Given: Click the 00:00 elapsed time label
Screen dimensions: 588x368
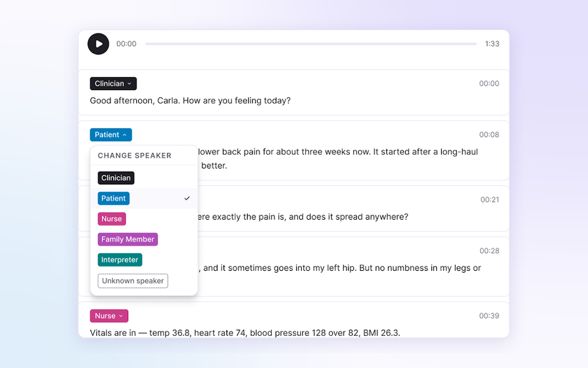Looking at the screenshot, I should point(126,44).
